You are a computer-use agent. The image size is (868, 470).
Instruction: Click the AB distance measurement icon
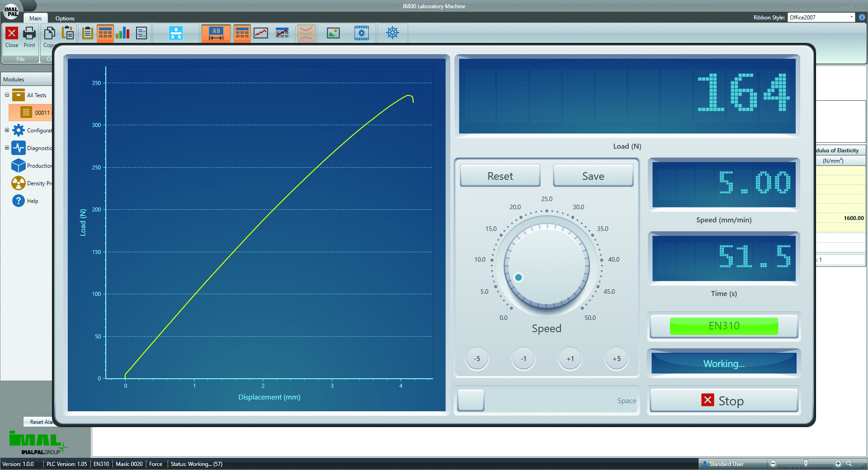coord(216,33)
